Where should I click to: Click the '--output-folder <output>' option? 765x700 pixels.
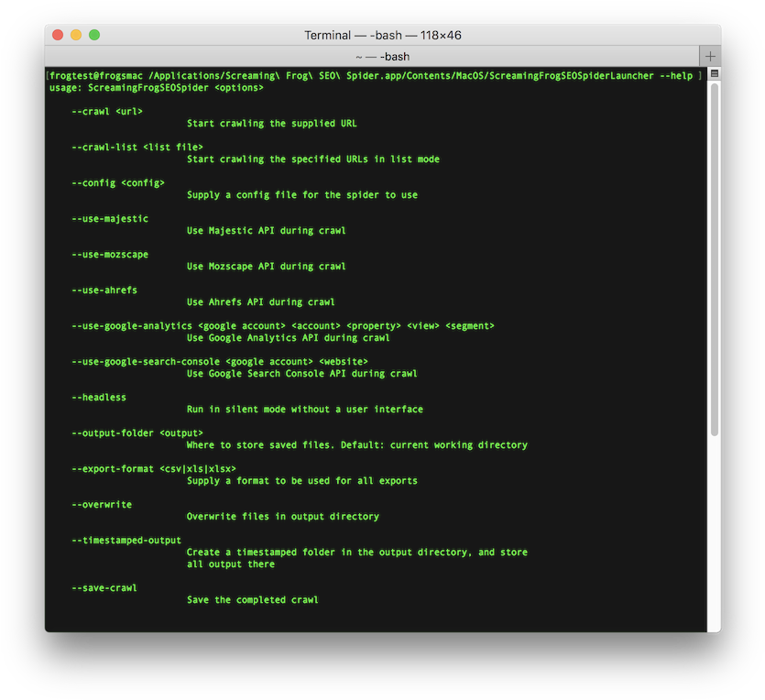pyautogui.click(x=137, y=433)
